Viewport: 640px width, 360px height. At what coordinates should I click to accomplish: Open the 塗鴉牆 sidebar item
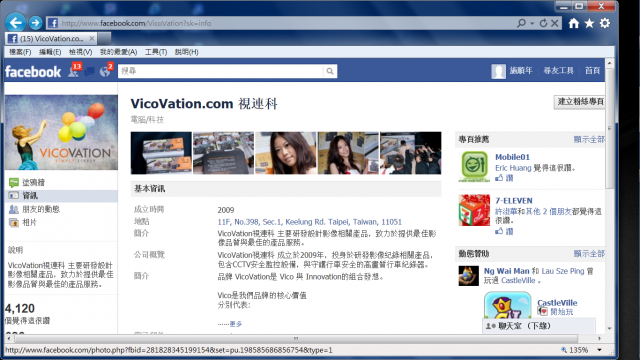click(33, 182)
